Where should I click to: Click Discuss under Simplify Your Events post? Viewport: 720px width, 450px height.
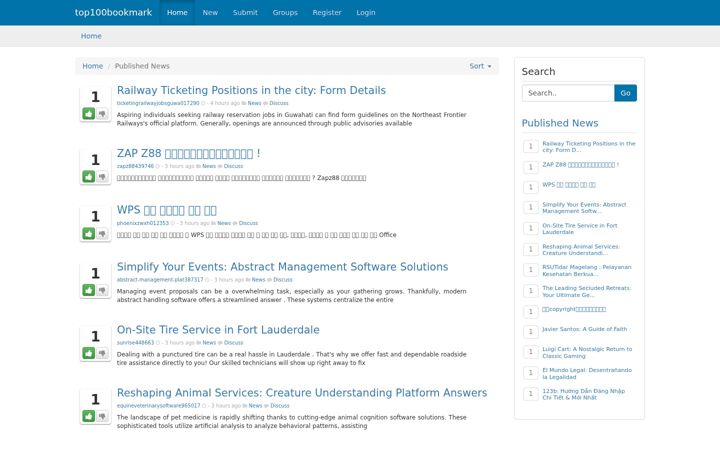(x=283, y=280)
